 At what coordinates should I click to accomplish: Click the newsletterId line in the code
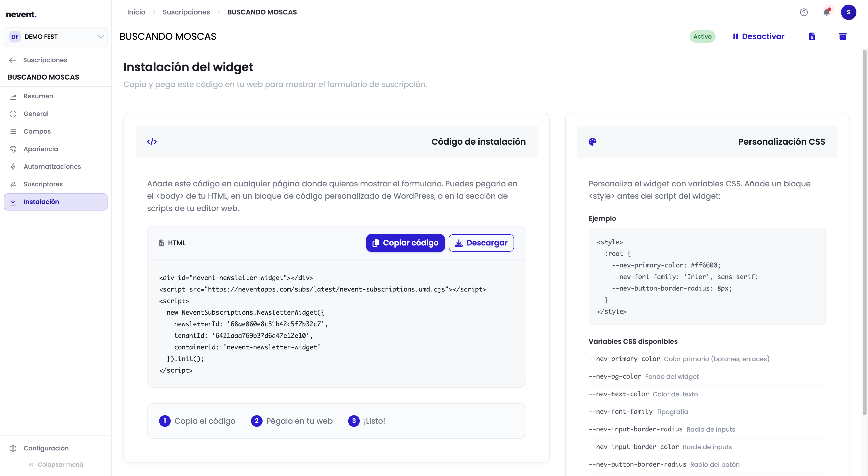click(251, 324)
